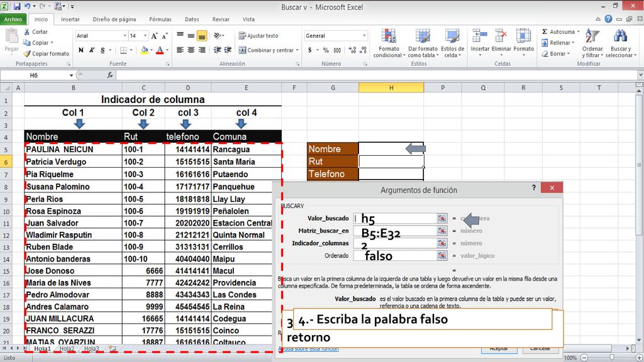
Task: Toggle align text left button
Action: (180, 50)
